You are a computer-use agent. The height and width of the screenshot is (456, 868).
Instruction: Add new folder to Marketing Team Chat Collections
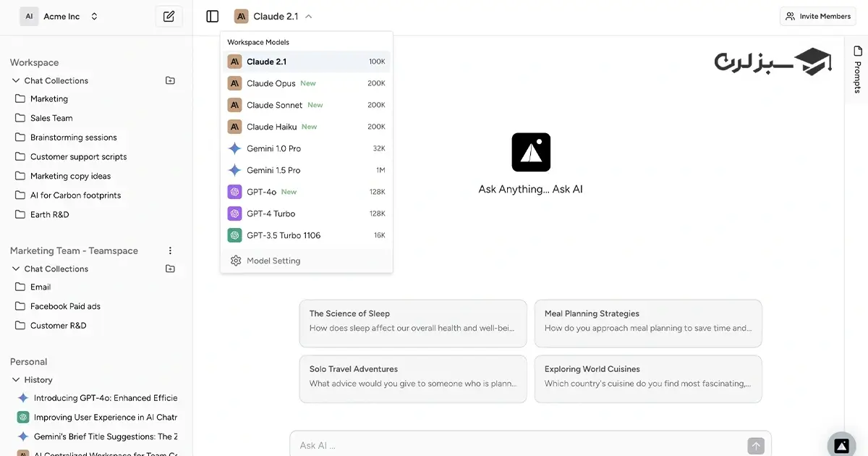[170, 269]
